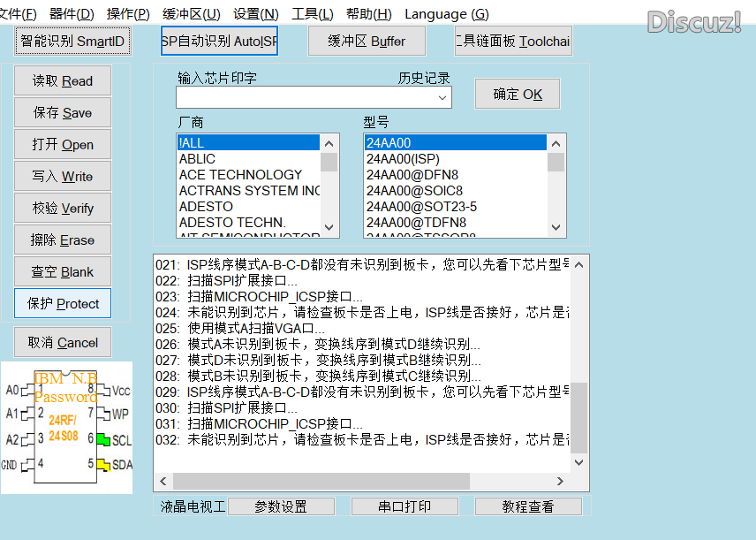Click the chip pinout diagram image
The image size is (756, 540).
tap(66, 429)
